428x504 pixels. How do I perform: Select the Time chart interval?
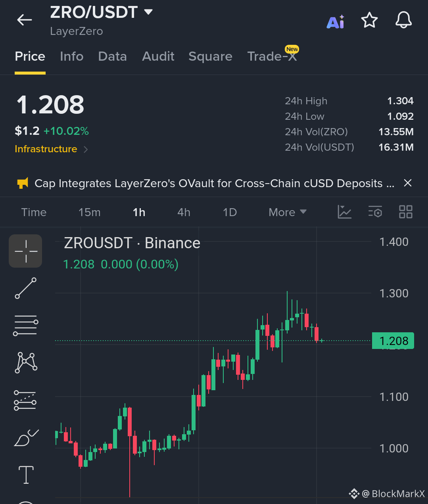(34, 212)
